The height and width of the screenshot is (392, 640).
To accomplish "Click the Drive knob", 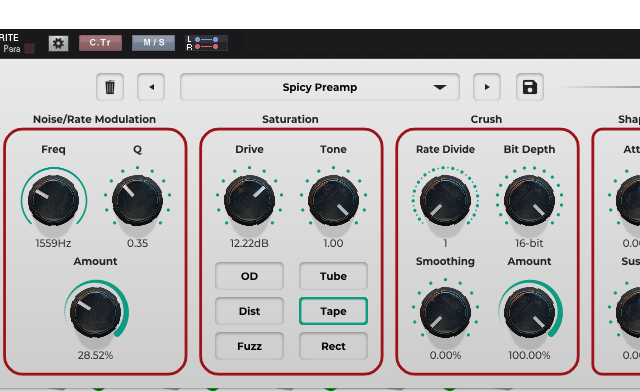I will 249,200.
